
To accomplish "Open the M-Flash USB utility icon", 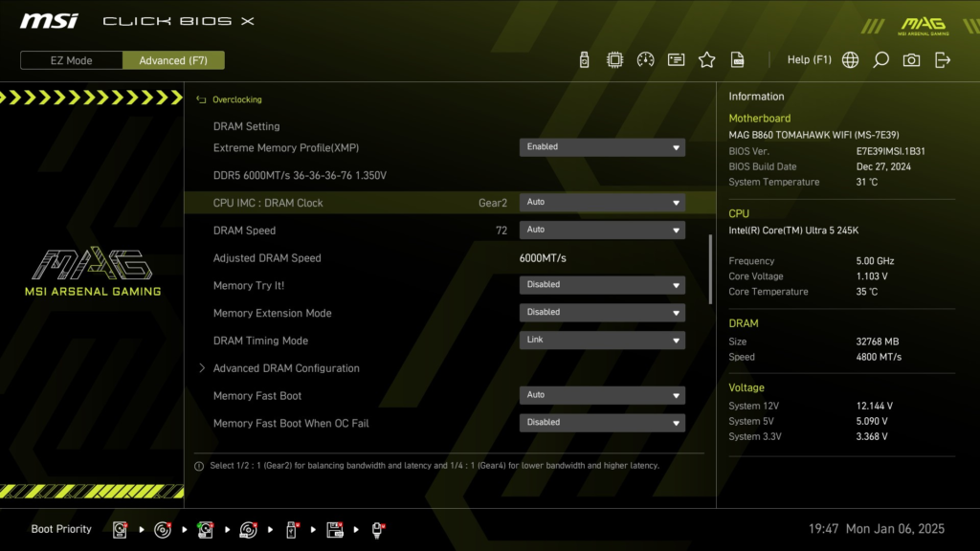I will (x=585, y=58).
